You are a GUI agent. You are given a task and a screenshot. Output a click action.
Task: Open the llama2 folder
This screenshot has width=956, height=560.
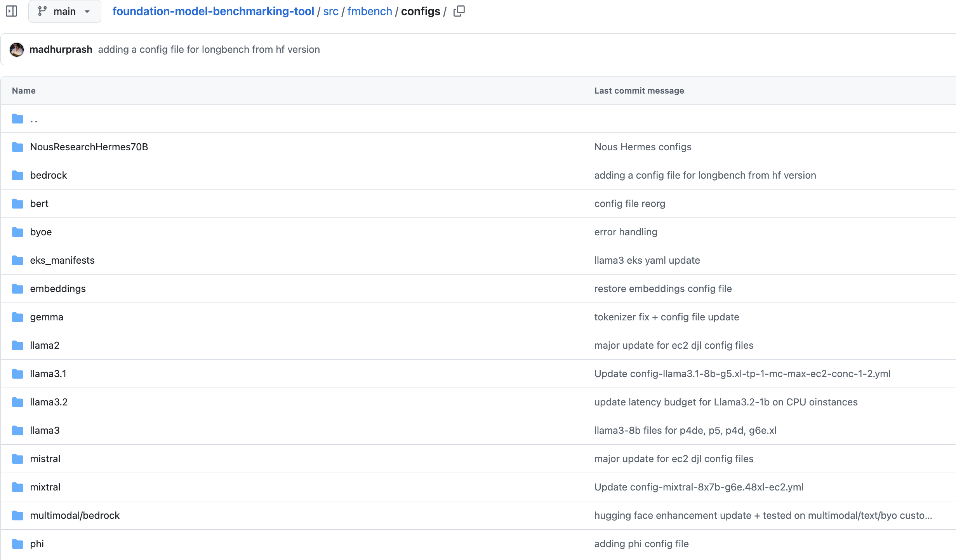click(x=45, y=345)
